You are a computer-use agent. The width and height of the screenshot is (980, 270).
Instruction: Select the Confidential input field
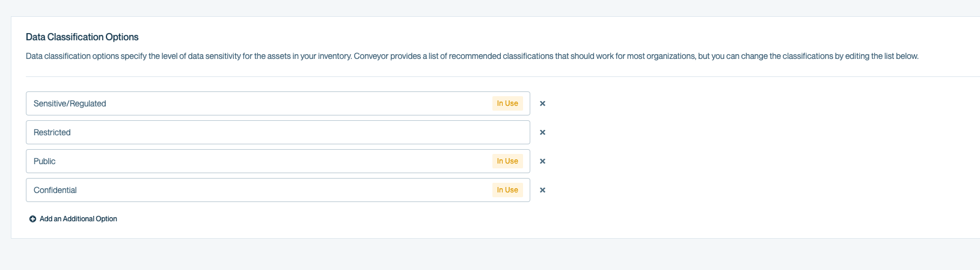(x=240, y=190)
